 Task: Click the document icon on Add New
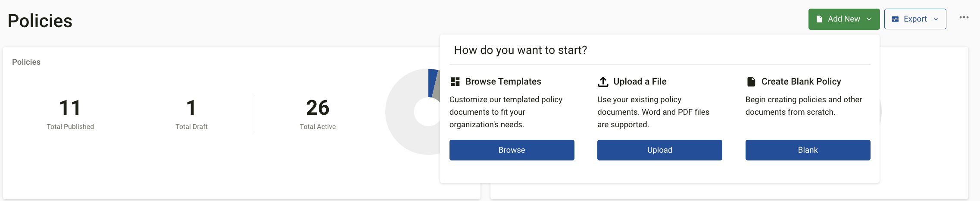819,19
